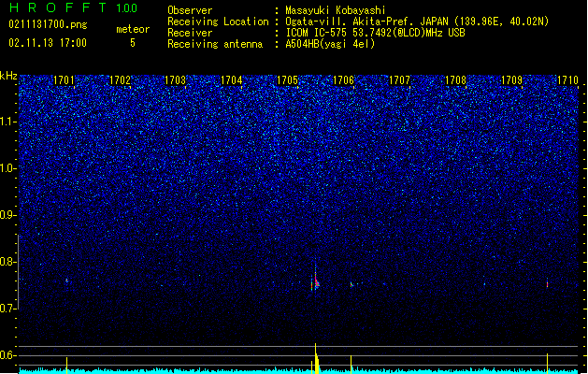
Task: Click the 1.0 kHz axis label
Action: pos(8,168)
